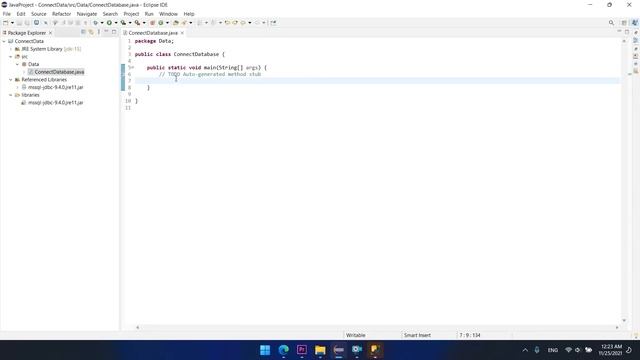
Task: Open the Project menu
Action: tap(131, 14)
